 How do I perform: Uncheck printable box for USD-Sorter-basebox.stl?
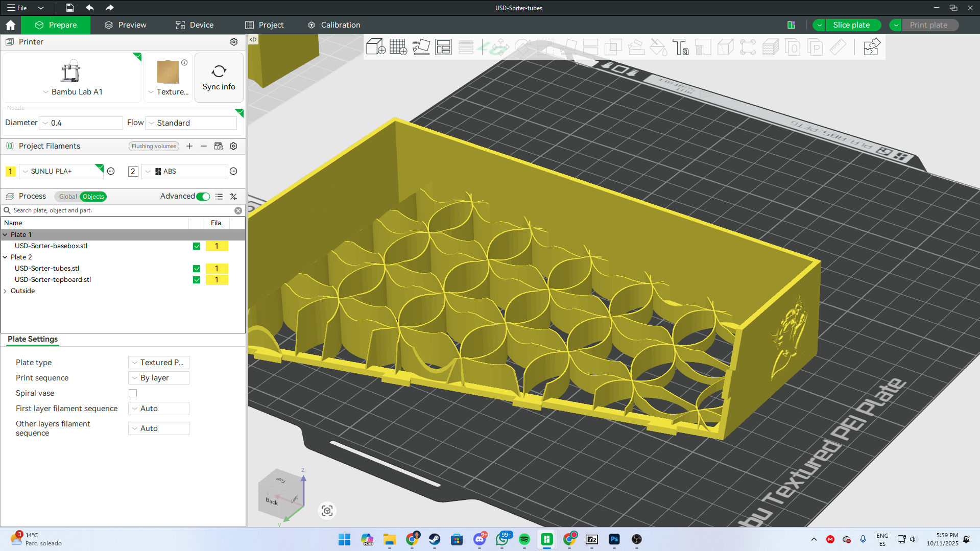[x=197, y=246]
